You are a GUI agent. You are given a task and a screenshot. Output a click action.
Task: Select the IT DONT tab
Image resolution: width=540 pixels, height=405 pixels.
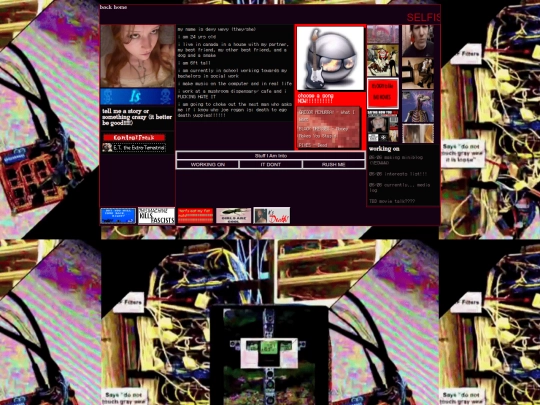click(271, 165)
